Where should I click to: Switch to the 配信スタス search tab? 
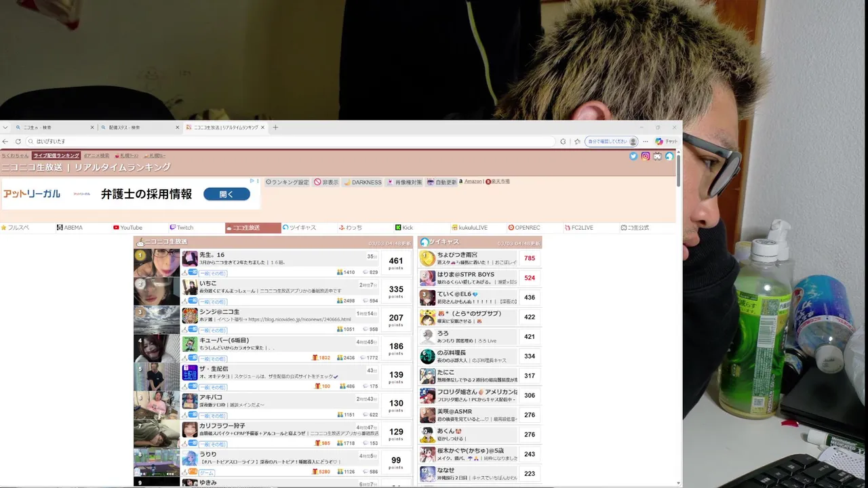(140, 127)
